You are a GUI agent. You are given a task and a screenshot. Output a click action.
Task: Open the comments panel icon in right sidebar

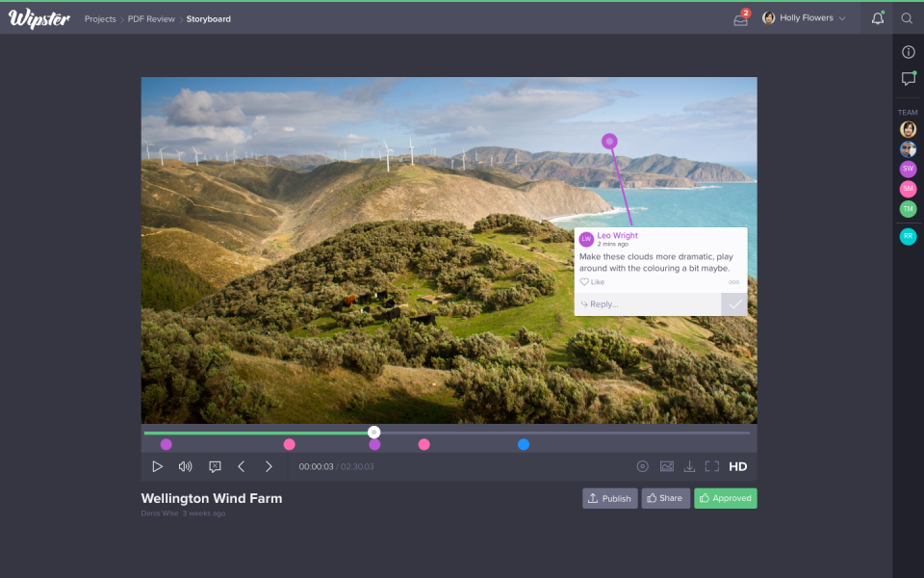(907, 79)
